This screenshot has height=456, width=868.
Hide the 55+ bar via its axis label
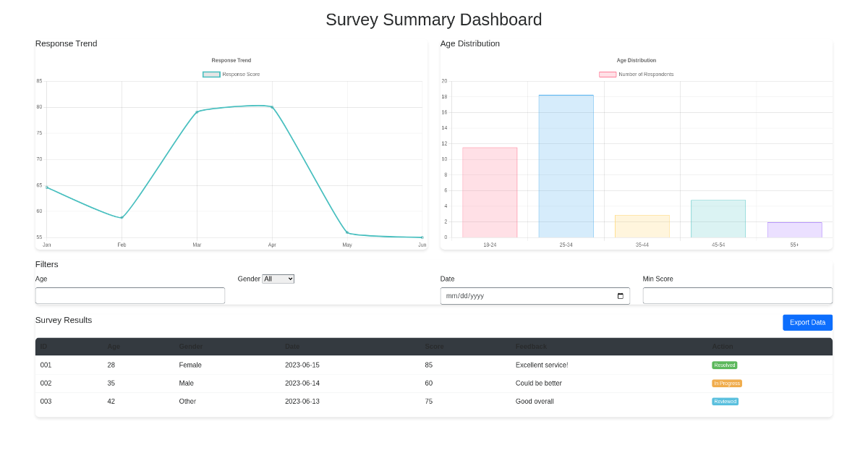click(x=794, y=245)
